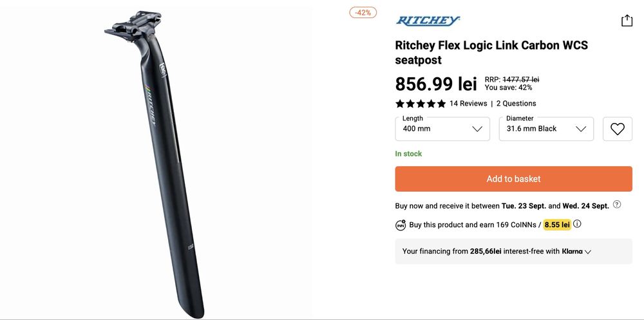Image resolution: width=644 pixels, height=320 pixels.
Task: Click the Ritchey brand logo
Action: (x=428, y=21)
